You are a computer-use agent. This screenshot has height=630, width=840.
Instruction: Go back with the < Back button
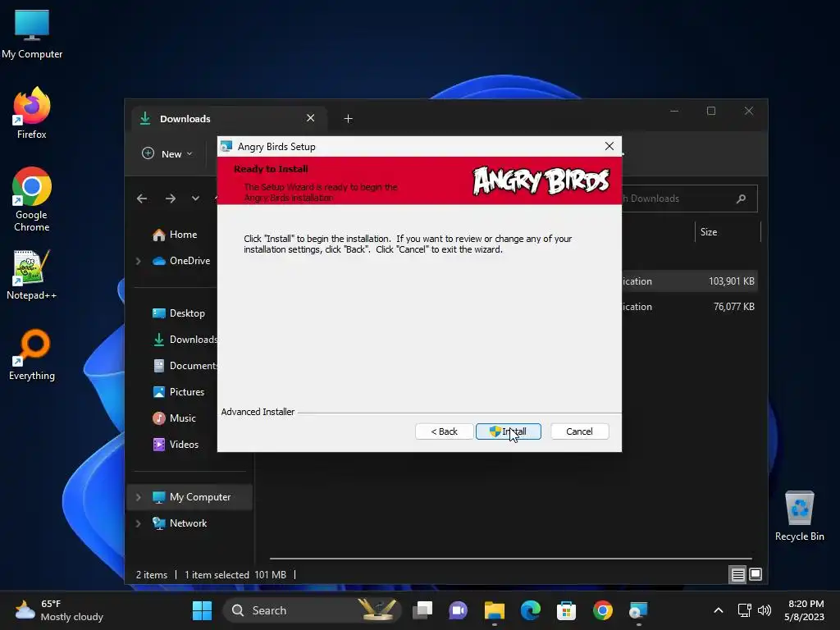point(444,431)
